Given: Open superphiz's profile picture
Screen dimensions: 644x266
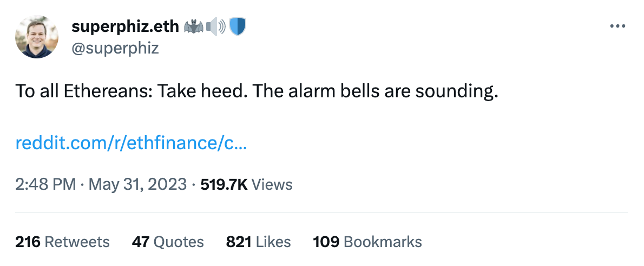Looking at the screenshot, I should 37,37.
